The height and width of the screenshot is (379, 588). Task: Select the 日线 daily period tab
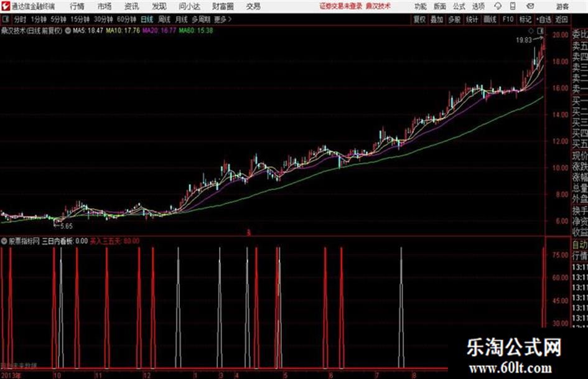pyautogui.click(x=147, y=19)
